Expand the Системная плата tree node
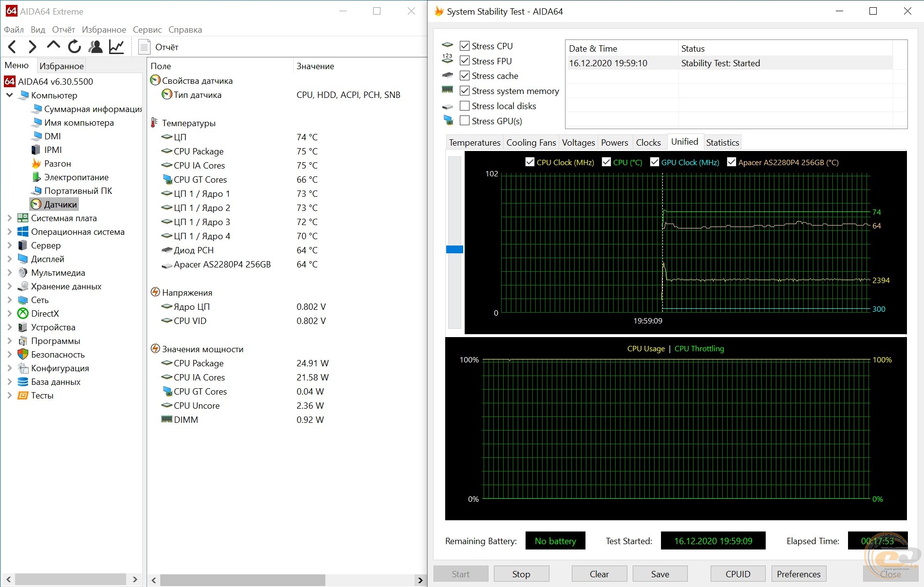This screenshot has height=587, width=924. tap(10, 218)
